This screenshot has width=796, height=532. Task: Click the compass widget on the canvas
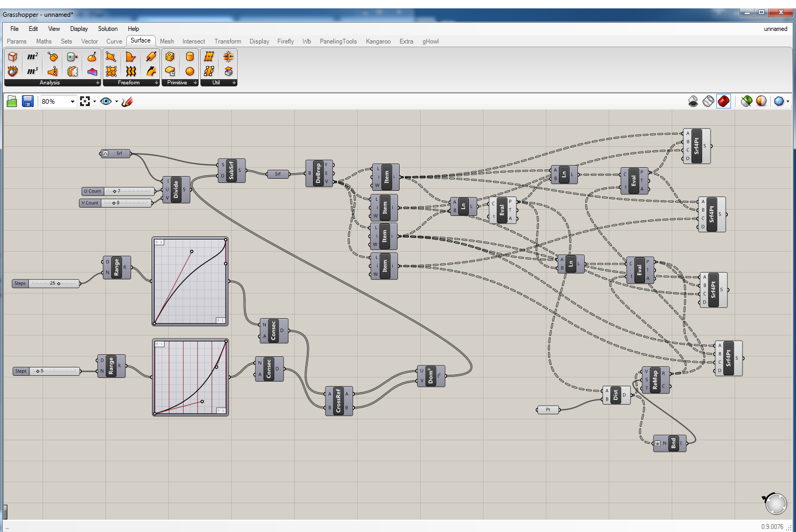775,503
